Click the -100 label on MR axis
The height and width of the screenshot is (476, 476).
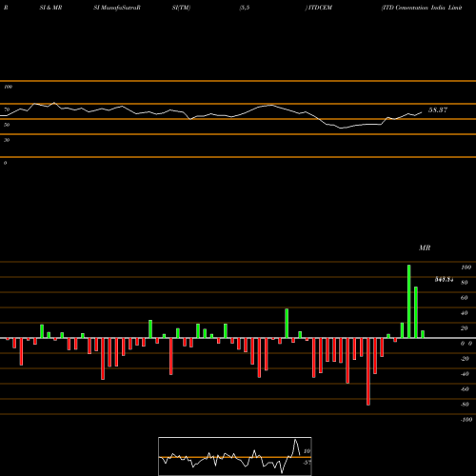[466, 420]
